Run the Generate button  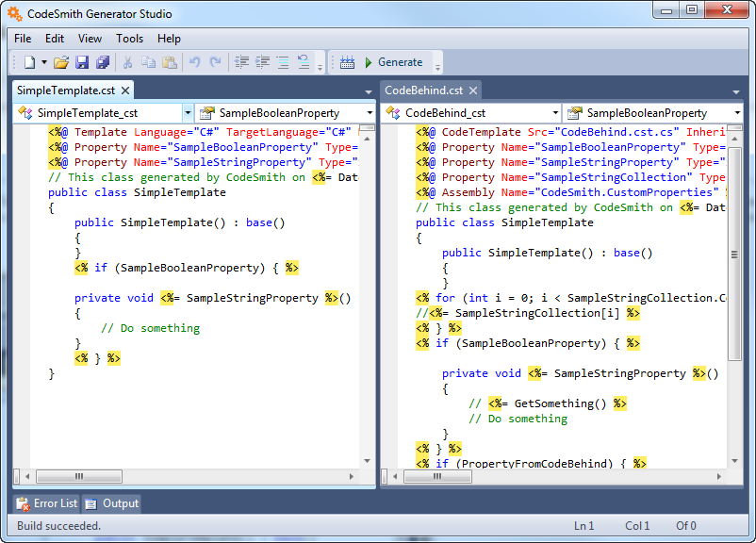click(394, 62)
